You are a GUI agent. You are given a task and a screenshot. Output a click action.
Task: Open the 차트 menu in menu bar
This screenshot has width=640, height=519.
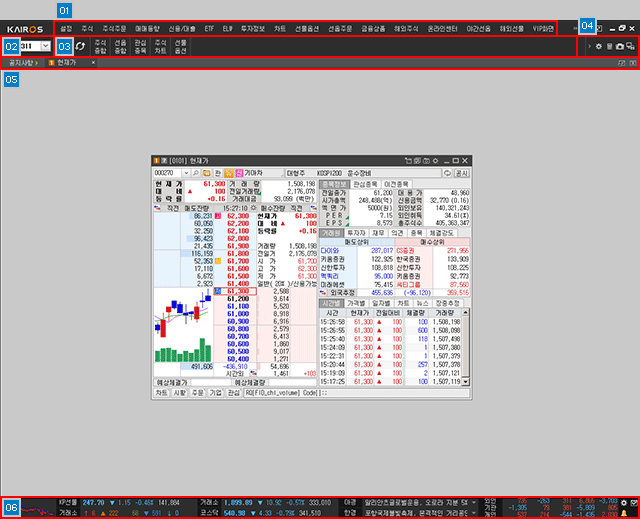[x=280, y=29]
